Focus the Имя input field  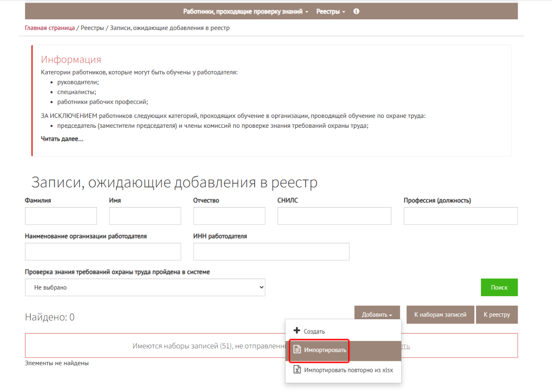[145, 216]
